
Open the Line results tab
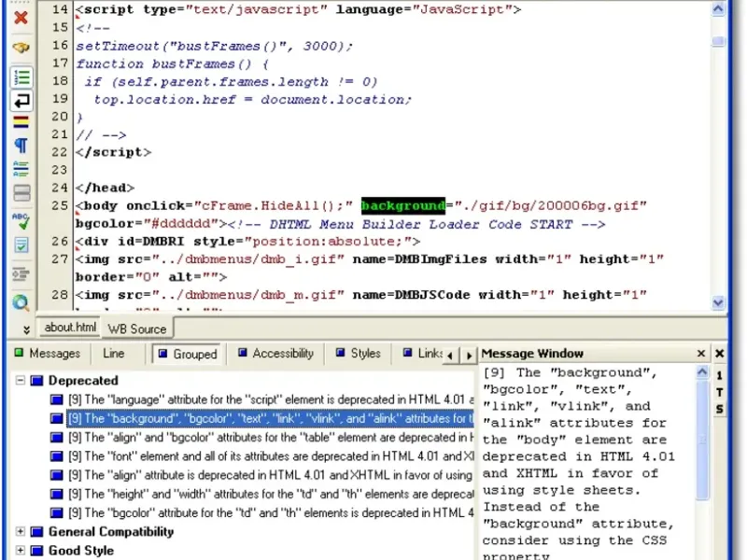114,354
